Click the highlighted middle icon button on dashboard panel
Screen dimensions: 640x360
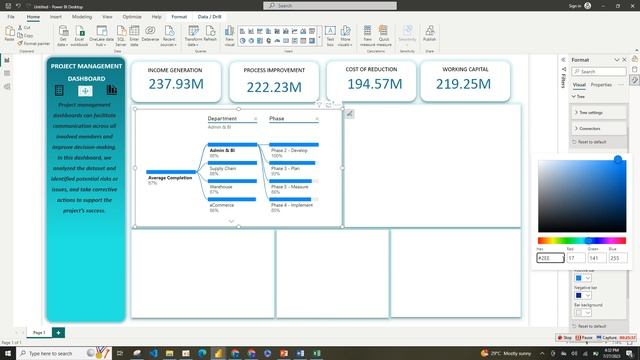click(x=85, y=91)
